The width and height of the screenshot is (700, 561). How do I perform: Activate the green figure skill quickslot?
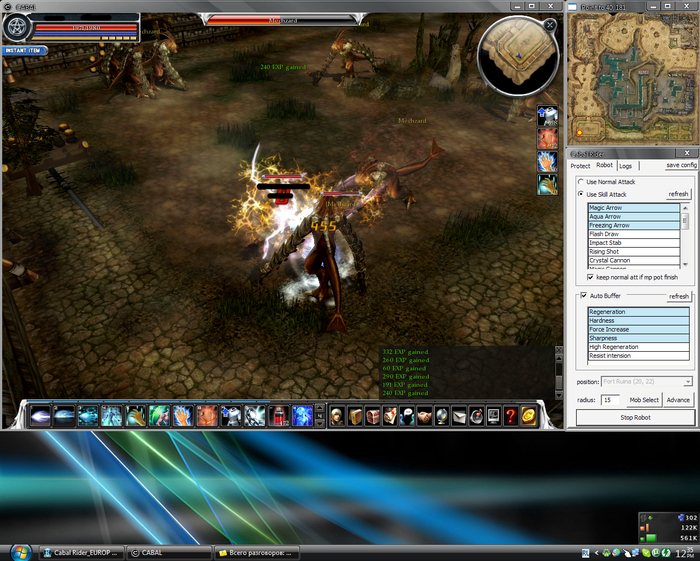click(159, 416)
